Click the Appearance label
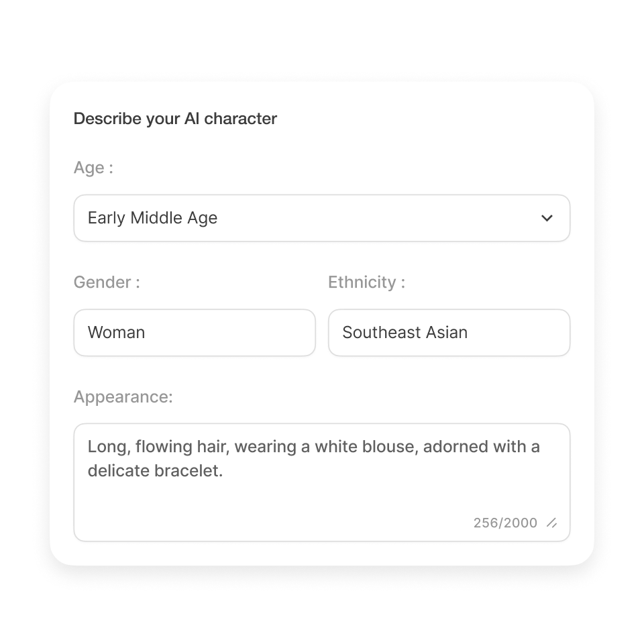The width and height of the screenshot is (644, 644). tap(123, 396)
